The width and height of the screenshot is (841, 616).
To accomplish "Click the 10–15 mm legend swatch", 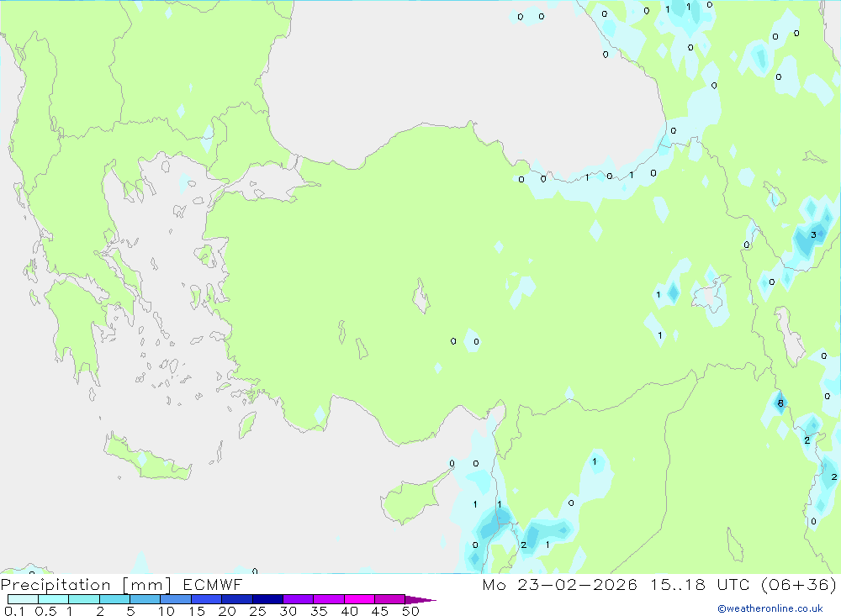I will pos(176,599).
